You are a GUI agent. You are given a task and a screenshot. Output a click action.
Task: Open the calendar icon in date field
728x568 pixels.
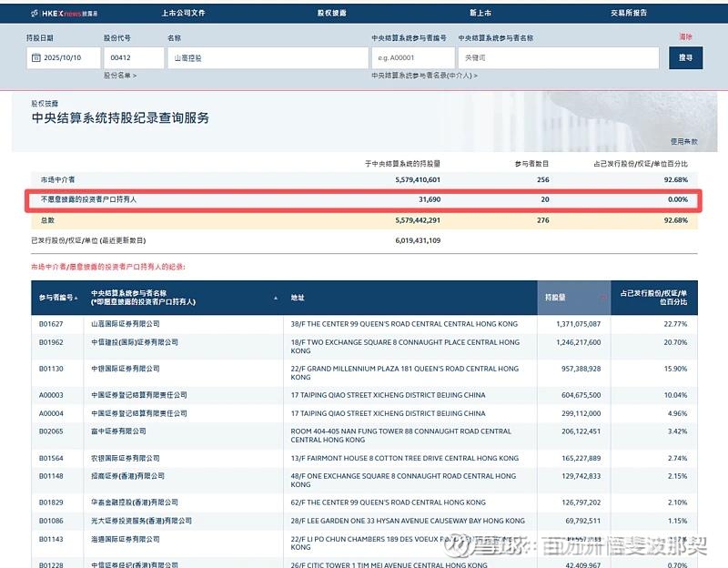36,57
